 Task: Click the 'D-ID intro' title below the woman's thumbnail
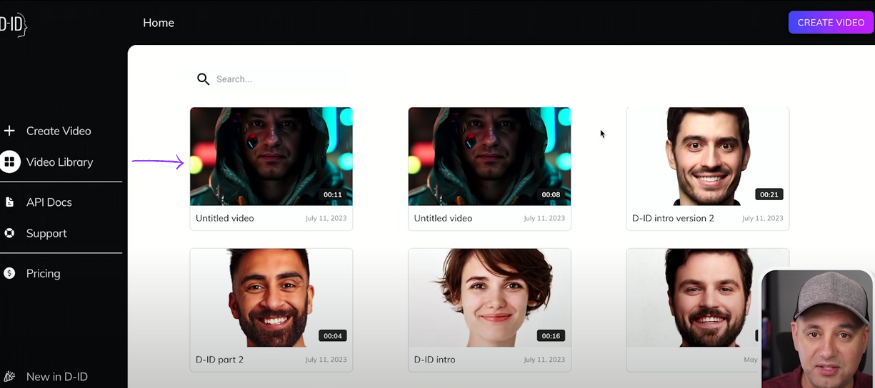(434, 360)
